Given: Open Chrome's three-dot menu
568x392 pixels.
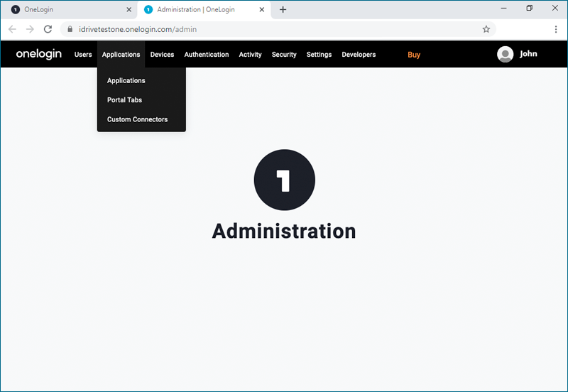Looking at the screenshot, I should point(555,29).
